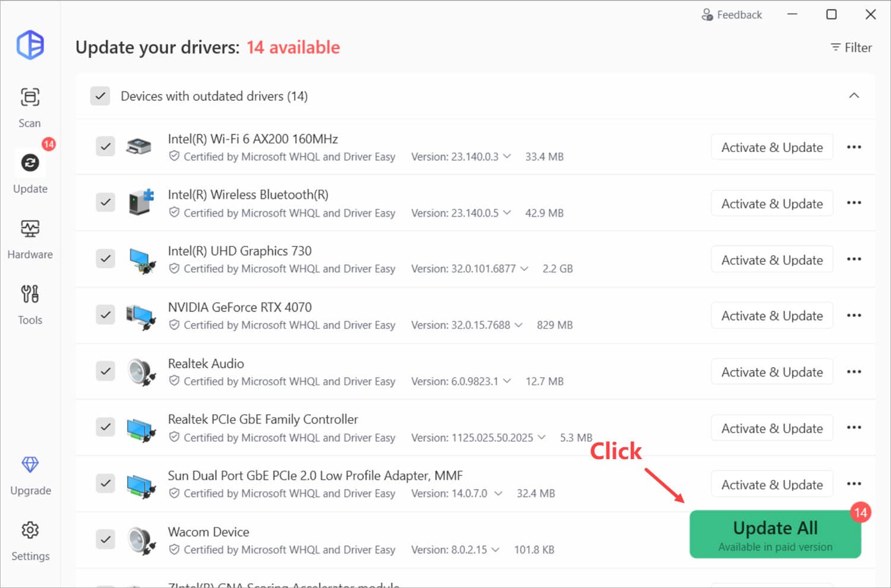
Task: Open the Tools sidebar icon
Action: point(30,295)
